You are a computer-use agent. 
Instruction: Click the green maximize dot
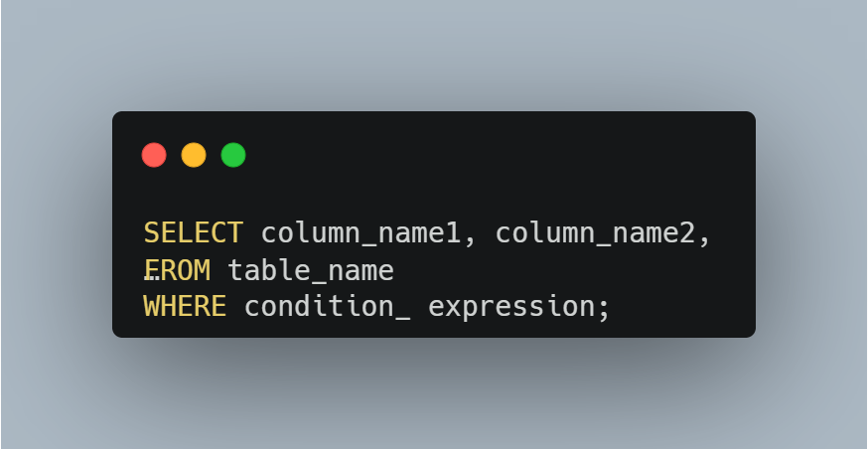pos(233,155)
